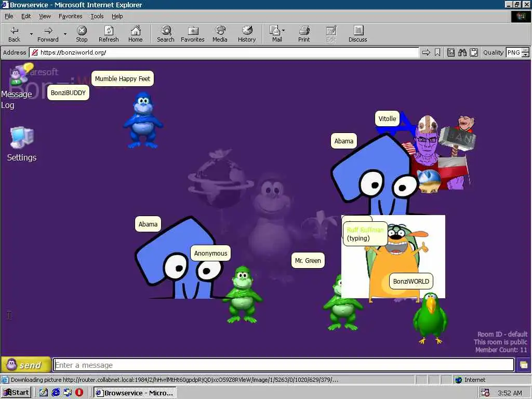This screenshot has height=399, width=532.
Task: Click the Quality stepper down arrow
Action: coord(526,55)
